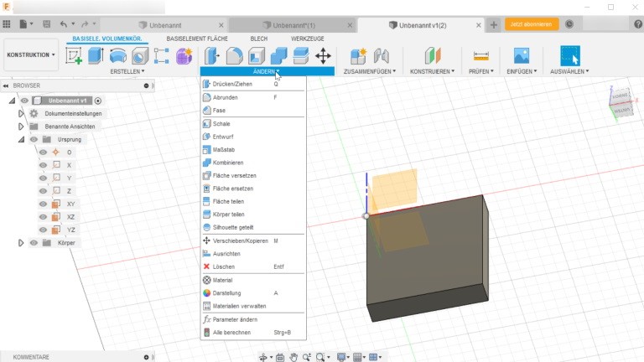644x362 pixels.
Task: Select the Move/Copy cross-arrow toolbar icon
Action: coord(323,56)
